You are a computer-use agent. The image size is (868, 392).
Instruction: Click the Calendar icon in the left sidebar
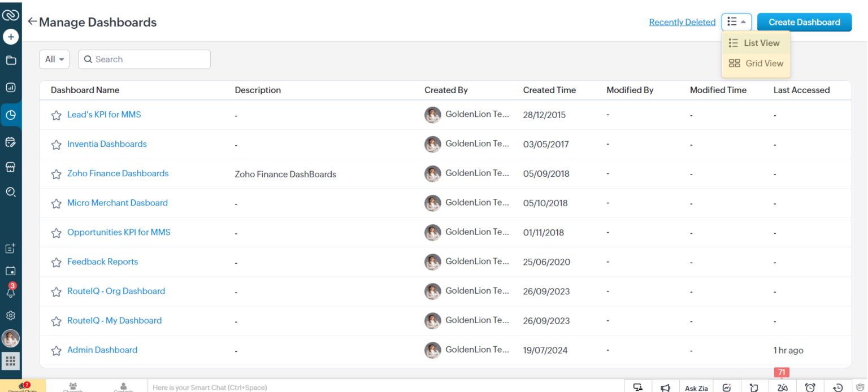[x=10, y=271]
